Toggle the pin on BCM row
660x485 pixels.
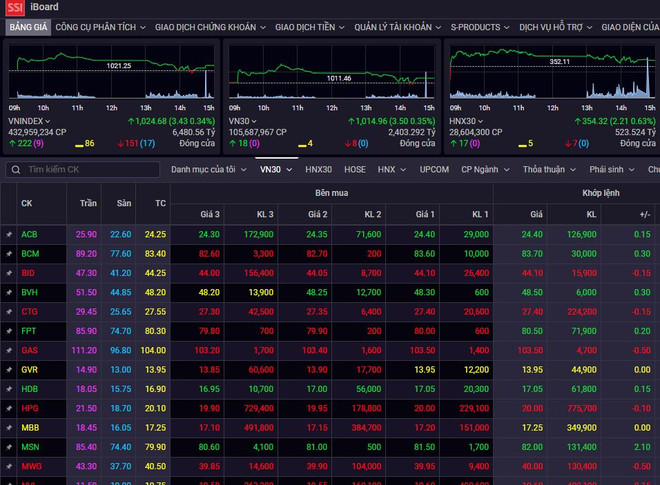click(9, 254)
